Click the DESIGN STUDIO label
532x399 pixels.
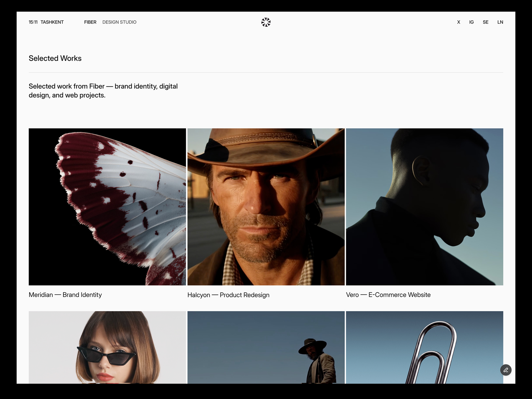click(119, 22)
